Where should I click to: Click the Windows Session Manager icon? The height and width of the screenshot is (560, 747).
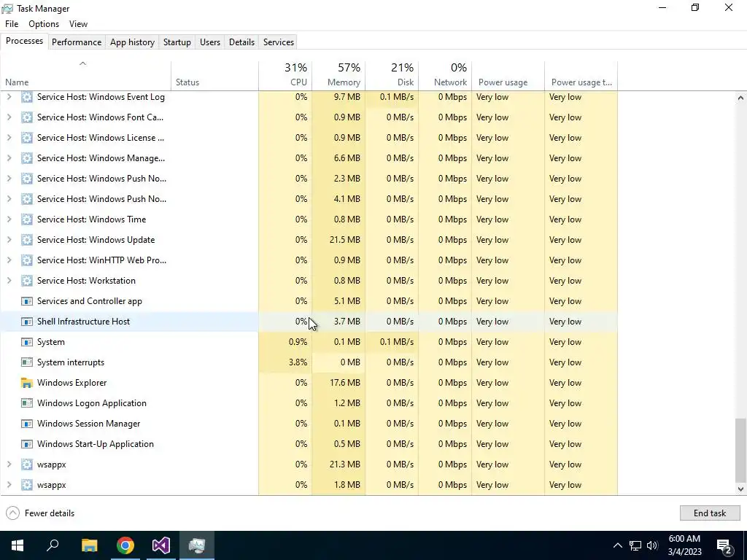click(27, 424)
